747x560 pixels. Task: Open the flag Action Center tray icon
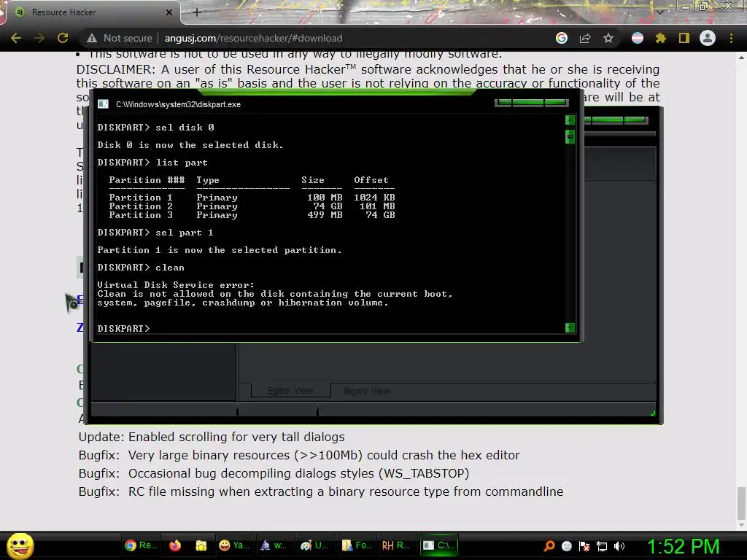[584, 546]
